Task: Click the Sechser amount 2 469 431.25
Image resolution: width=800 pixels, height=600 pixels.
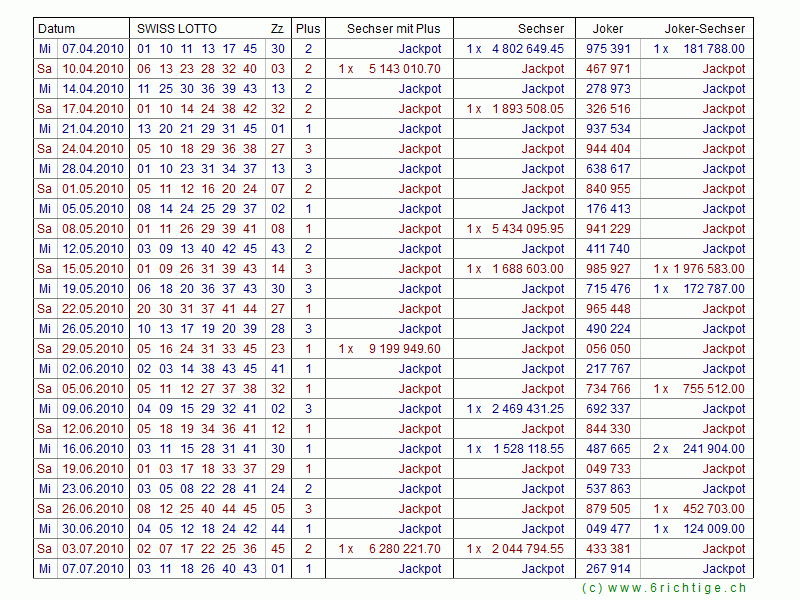Action: coord(527,409)
